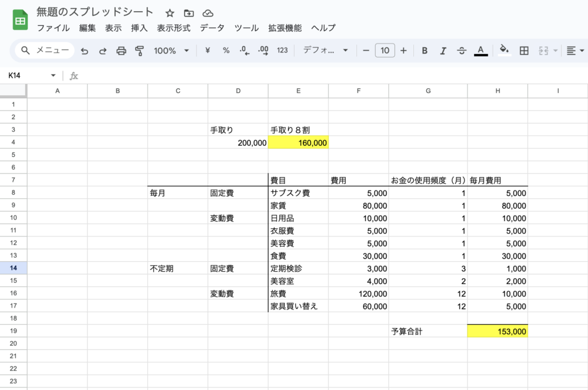Open the 表示形式 menu

point(173,28)
